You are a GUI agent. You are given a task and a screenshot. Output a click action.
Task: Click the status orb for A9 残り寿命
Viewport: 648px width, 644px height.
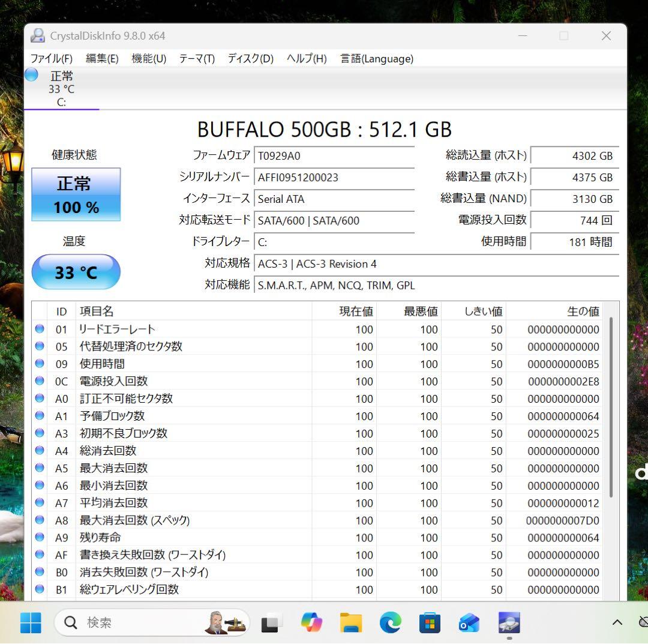pyautogui.click(x=40, y=537)
